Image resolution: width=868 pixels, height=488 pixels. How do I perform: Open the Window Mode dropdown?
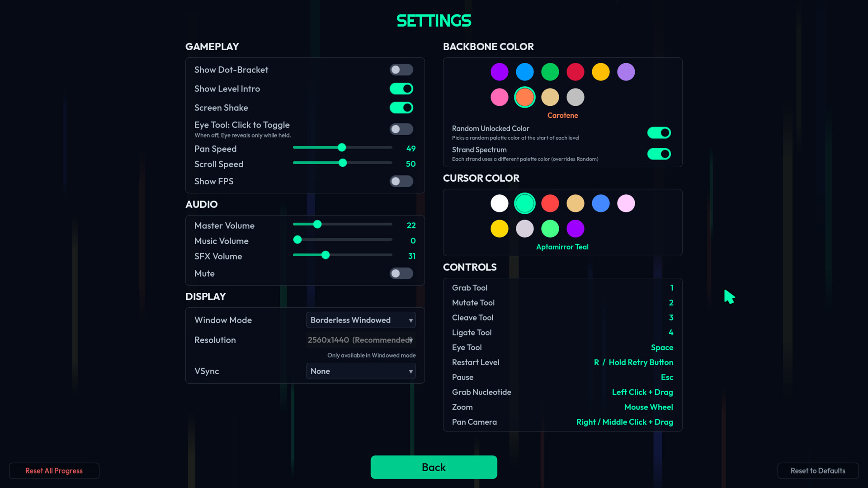[x=361, y=320]
